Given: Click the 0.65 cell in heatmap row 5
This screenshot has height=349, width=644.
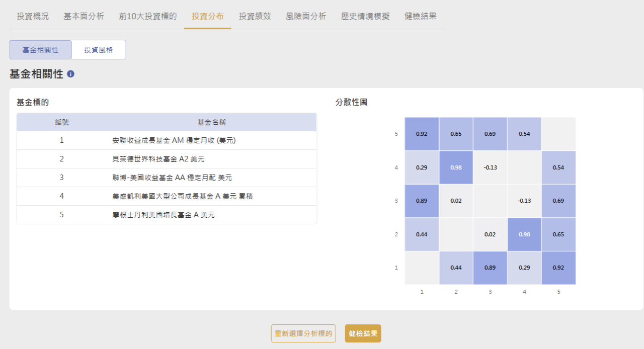Looking at the screenshot, I should click(x=456, y=134).
